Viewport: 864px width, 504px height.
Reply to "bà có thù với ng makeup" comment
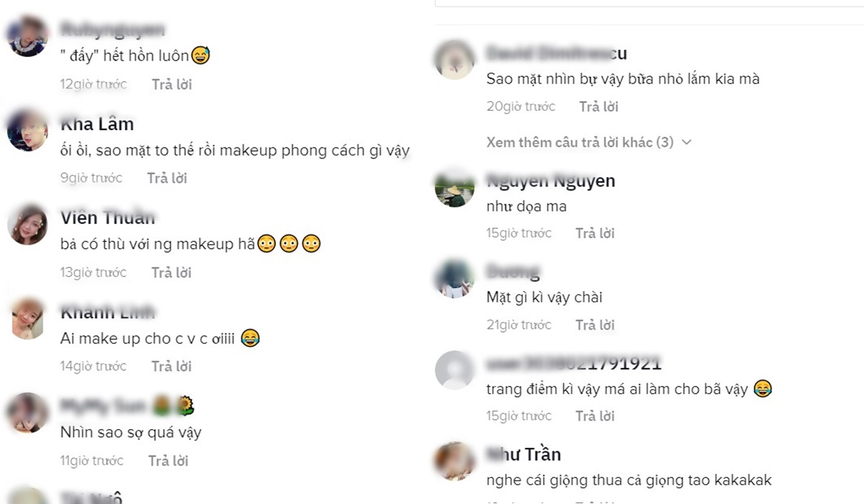click(171, 272)
